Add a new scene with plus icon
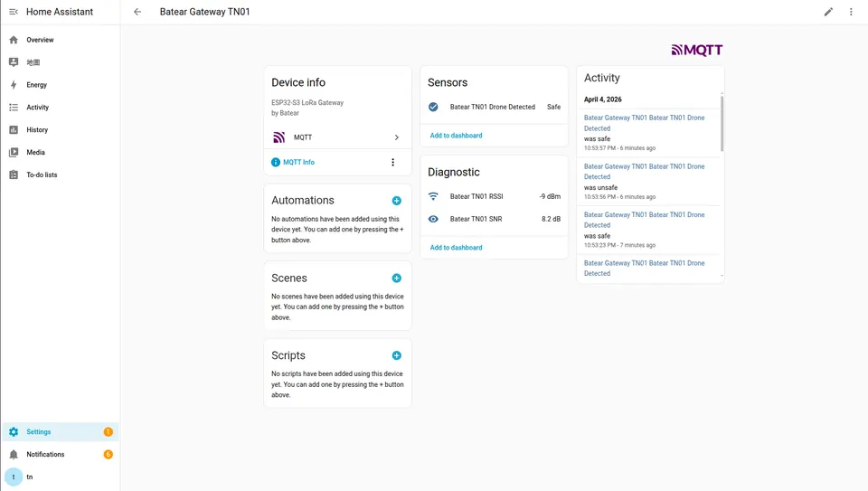The height and width of the screenshot is (491, 868). [396, 278]
